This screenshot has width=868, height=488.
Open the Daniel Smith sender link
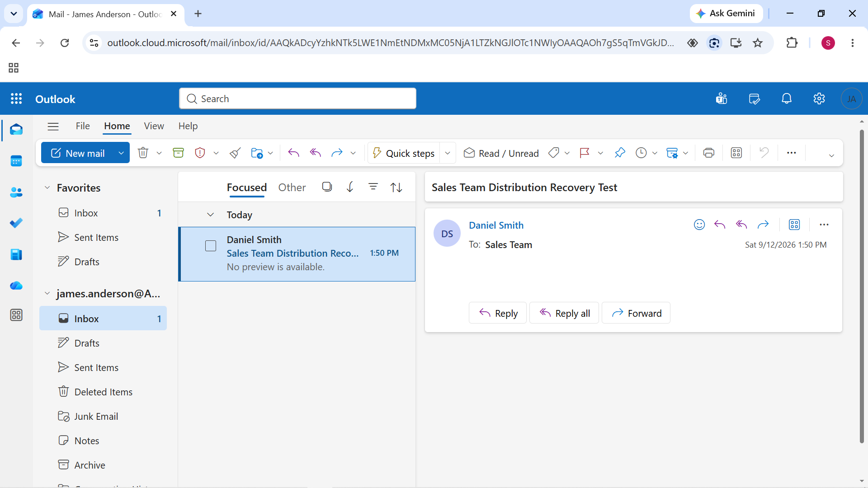(496, 225)
